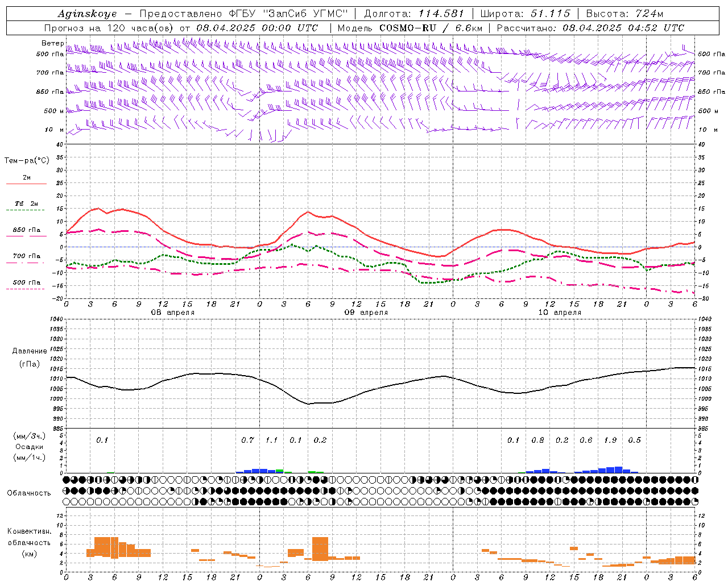Click the Осадки precipitation label
This screenshot has height=582, width=728.
coord(30,447)
